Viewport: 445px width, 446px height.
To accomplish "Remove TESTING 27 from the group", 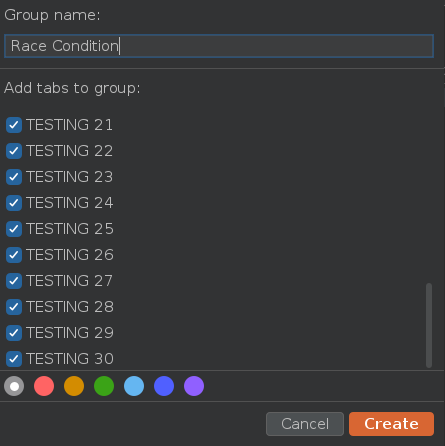I will [14, 281].
